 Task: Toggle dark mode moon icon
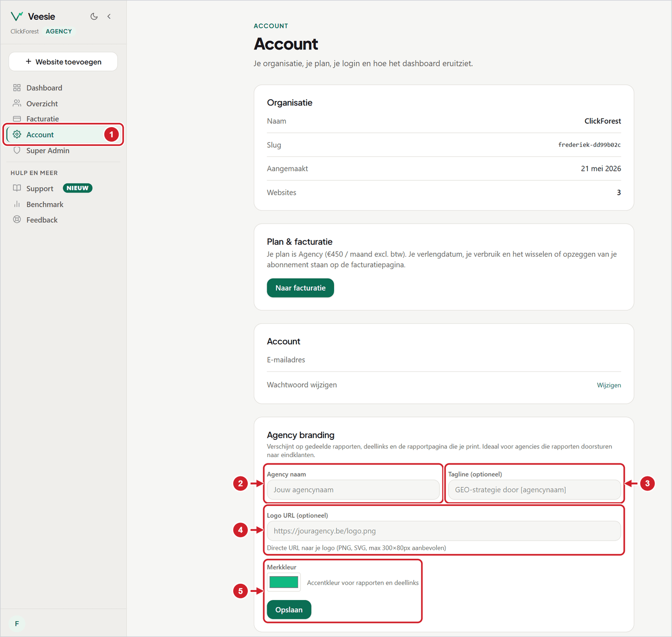coord(94,16)
